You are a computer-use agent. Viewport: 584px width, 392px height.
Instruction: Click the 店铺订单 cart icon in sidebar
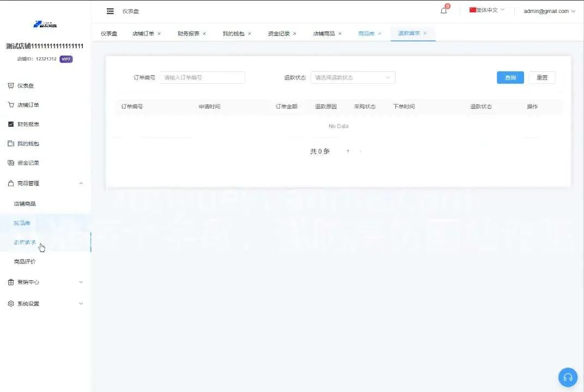pos(11,105)
